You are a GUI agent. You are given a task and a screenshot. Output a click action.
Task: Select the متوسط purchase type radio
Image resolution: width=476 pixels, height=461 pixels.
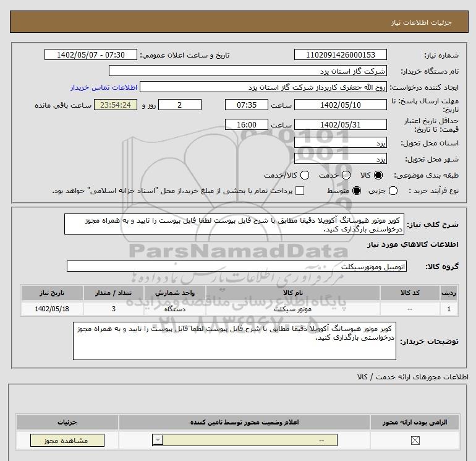point(357,191)
